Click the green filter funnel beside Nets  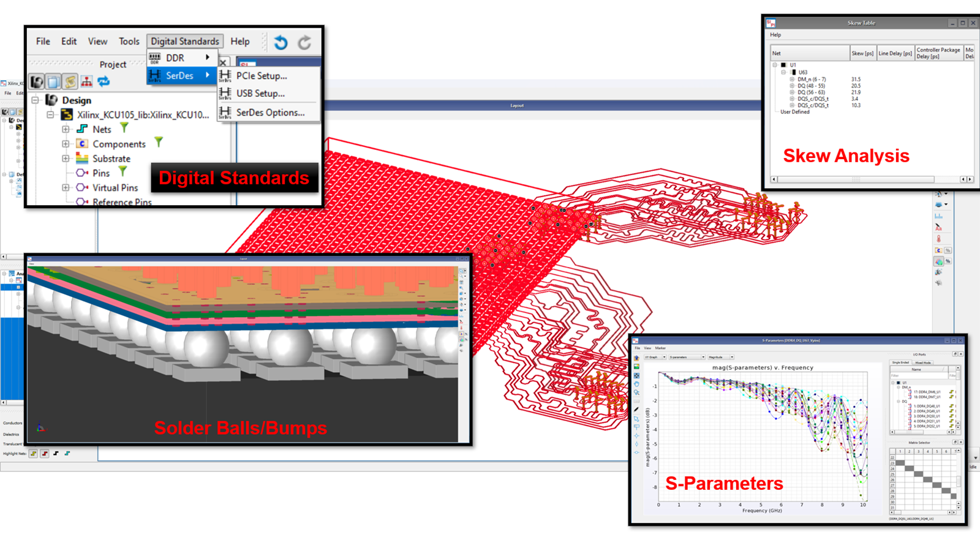click(124, 128)
